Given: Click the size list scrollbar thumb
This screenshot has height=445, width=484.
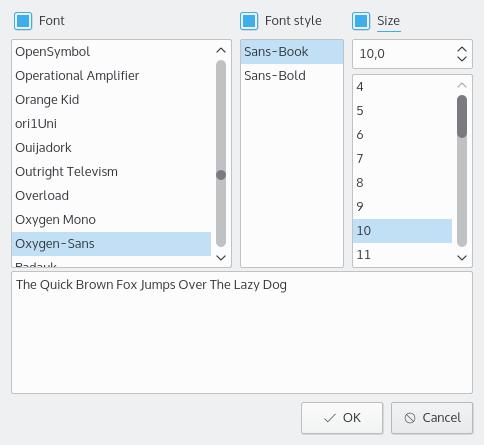Looking at the screenshot, I should tap(462, 116).
